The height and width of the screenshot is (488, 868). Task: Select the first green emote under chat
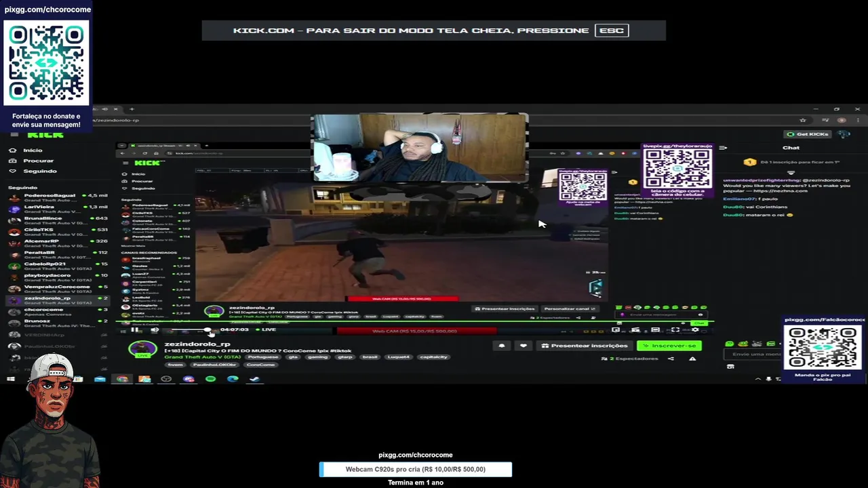click(x=729, y=344)
